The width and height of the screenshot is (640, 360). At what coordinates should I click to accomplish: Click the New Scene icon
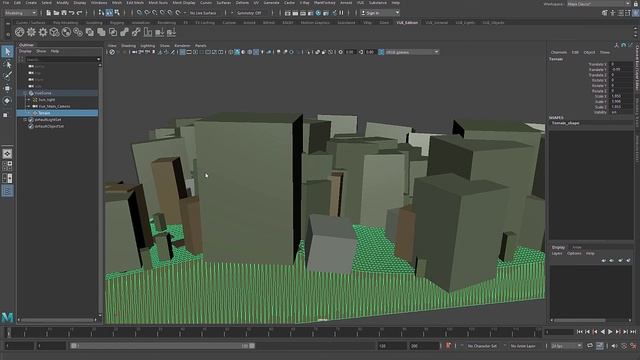point(49,13)
